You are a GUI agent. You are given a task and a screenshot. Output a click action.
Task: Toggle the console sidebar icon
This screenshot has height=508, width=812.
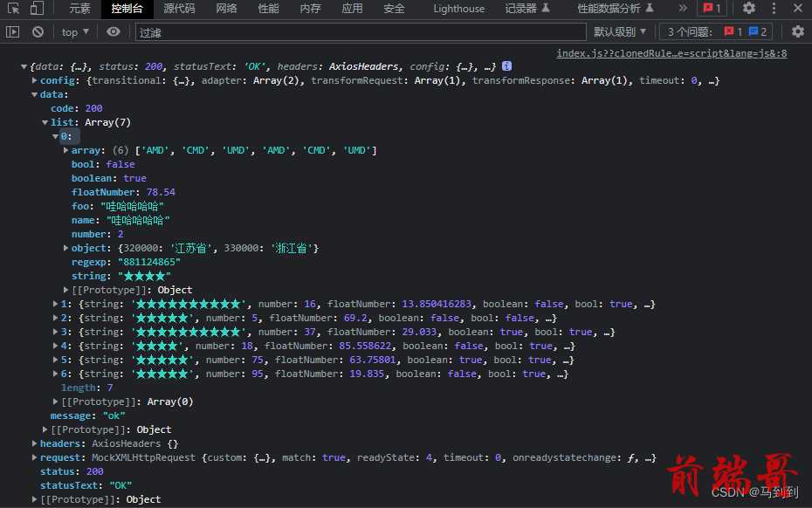tap(13, 32)
